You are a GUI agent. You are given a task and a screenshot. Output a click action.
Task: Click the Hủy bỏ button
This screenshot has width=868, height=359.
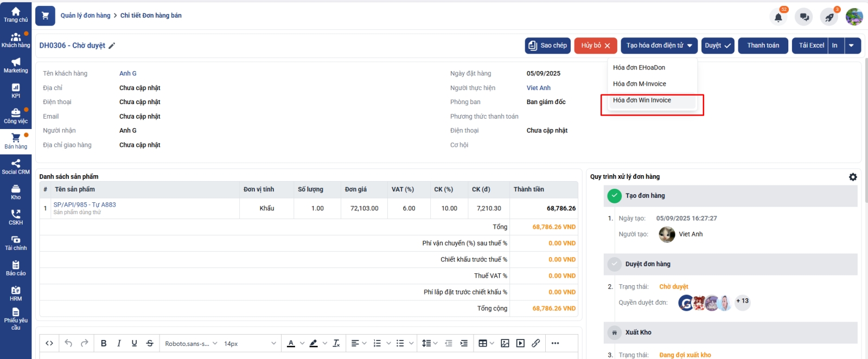pyautogui.click(x=595, y=46)
